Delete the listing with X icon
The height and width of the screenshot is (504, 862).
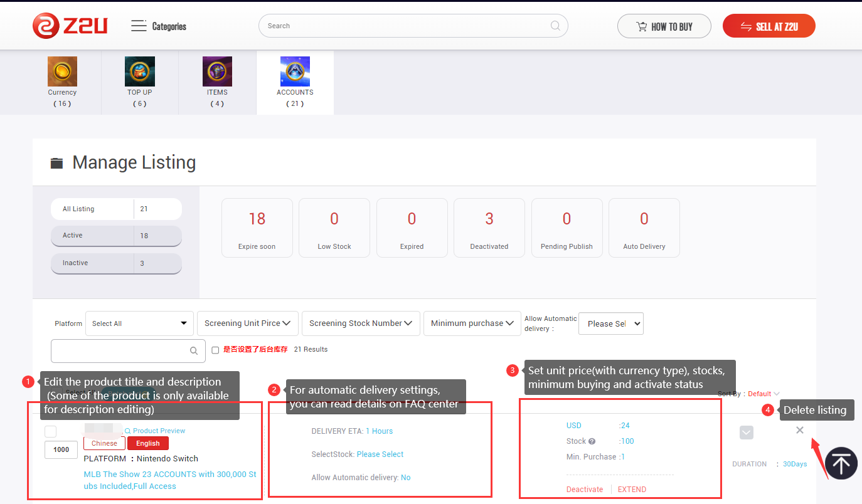(x=799, y=430)
